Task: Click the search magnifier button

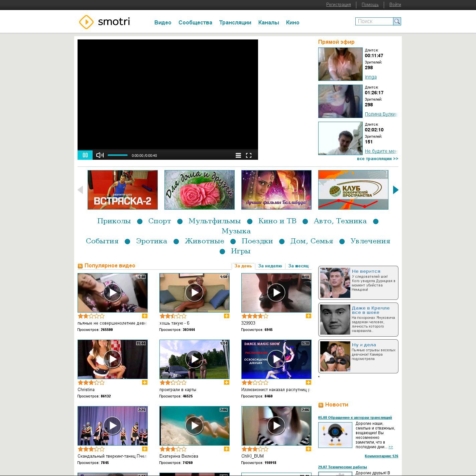Action: 397,21
